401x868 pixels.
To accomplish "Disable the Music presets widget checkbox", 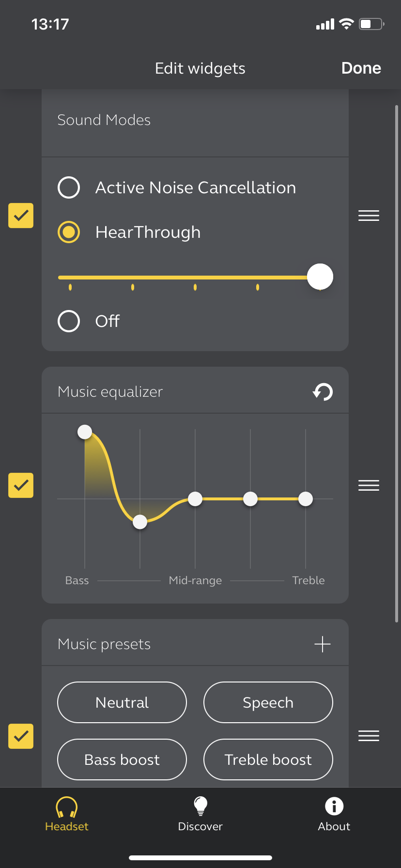I will (x=21, y=736).
